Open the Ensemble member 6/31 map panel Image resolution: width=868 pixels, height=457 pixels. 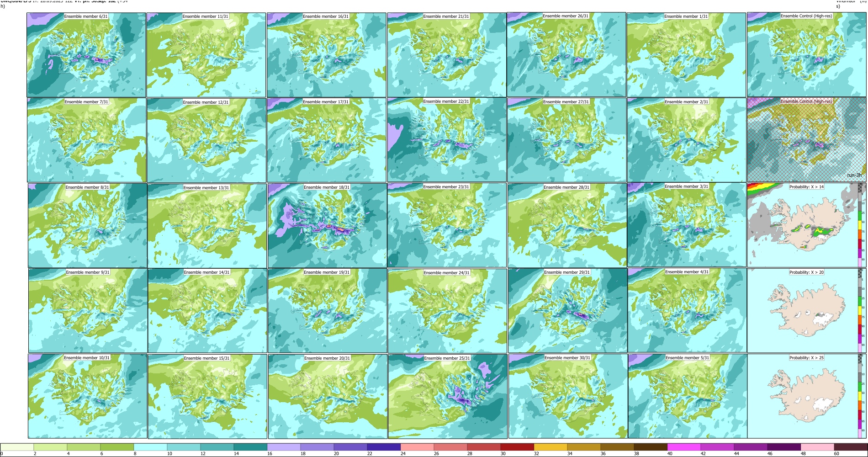point(86,55)
